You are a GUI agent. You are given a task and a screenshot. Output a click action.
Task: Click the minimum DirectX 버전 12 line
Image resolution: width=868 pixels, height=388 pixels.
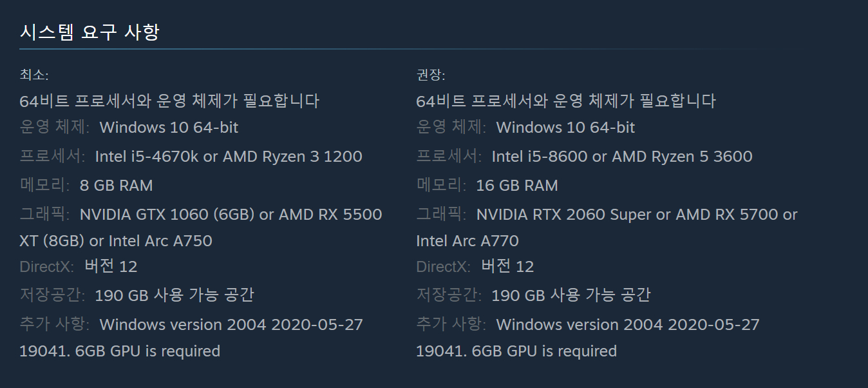pyautogui.click(x=111, y=266)
